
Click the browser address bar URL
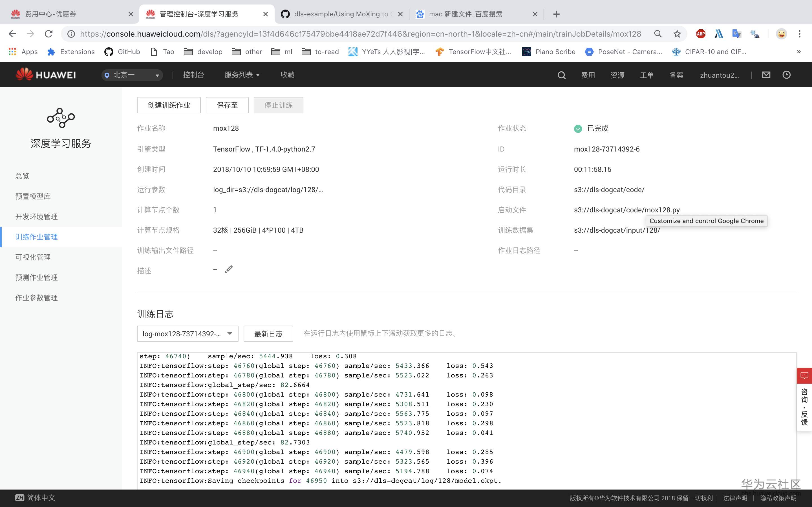(360, 34)
